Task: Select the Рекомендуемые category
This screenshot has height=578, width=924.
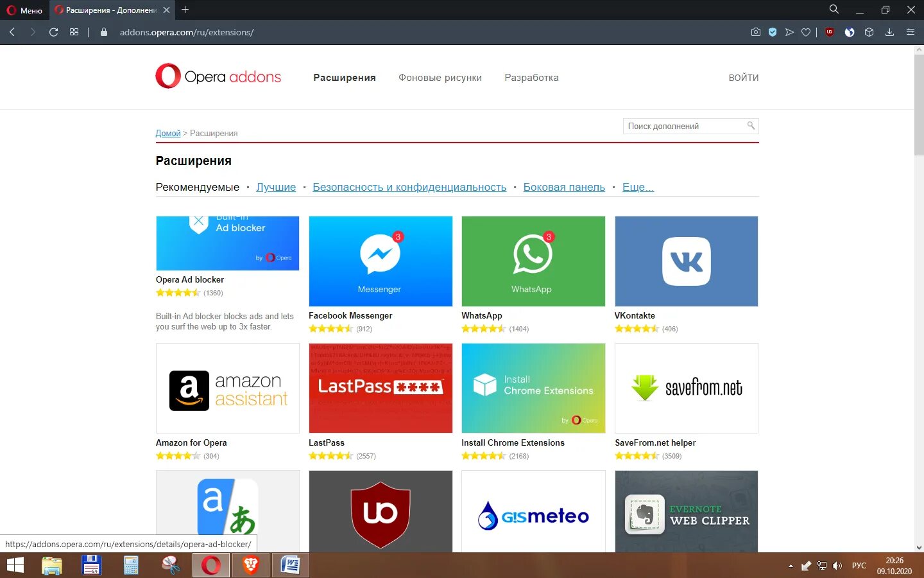Action: [198, 187]
